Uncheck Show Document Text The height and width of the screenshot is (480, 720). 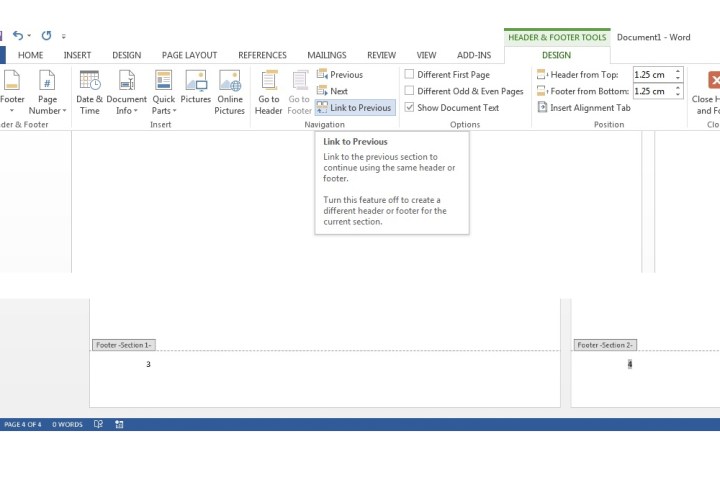tap(409, 107)
